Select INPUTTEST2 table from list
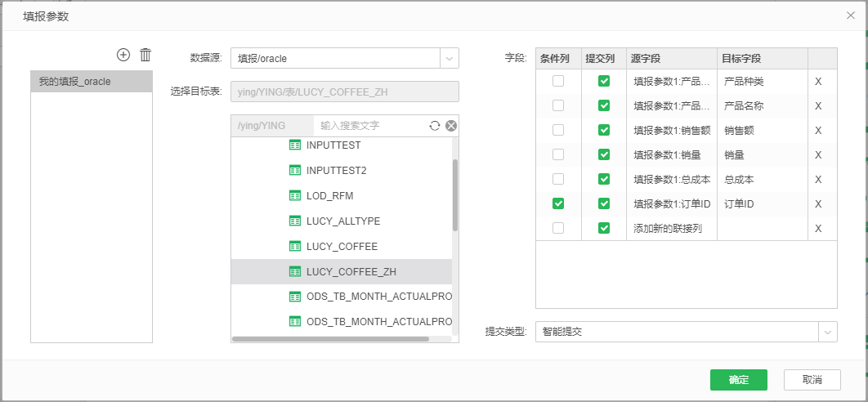The height and width of the screenshot is (402, 868). coord(336,170)
